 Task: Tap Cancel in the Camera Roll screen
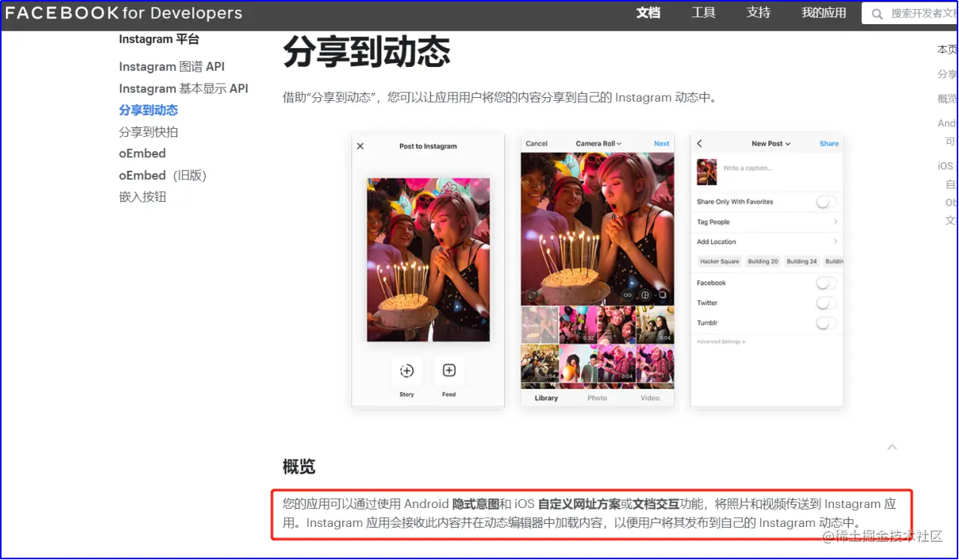pyautogui.click(x=536, y=143)
